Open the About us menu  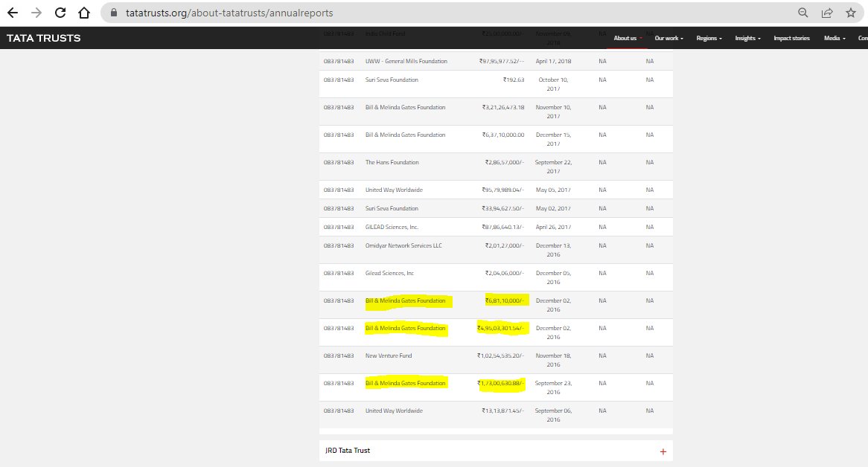click(x=628, y=38)
